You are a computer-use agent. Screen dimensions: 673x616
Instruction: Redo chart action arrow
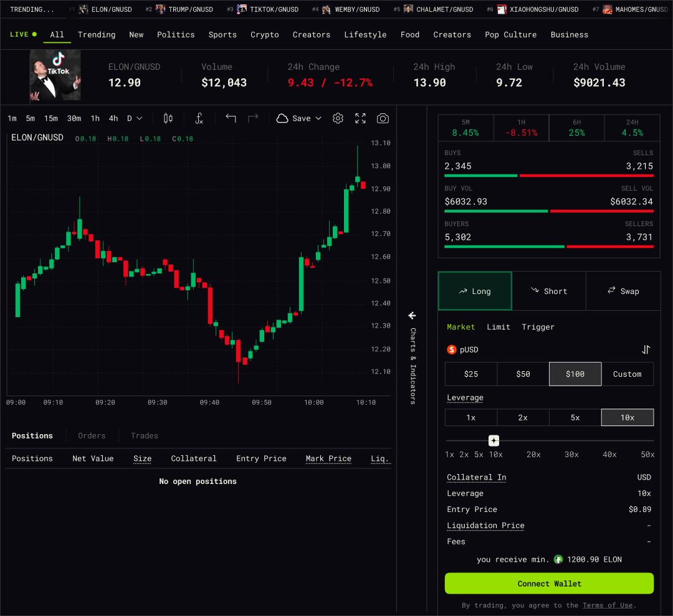pyautogui.click(x=253, y=118)
